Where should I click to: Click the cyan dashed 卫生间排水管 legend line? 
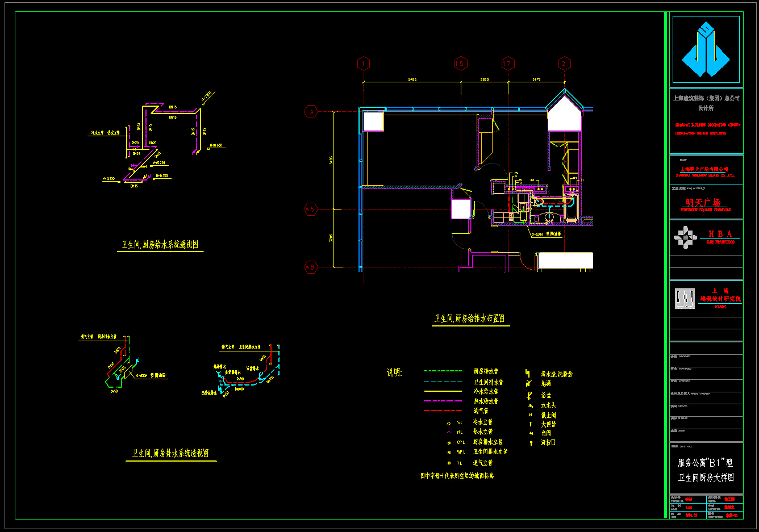[443, 382]
